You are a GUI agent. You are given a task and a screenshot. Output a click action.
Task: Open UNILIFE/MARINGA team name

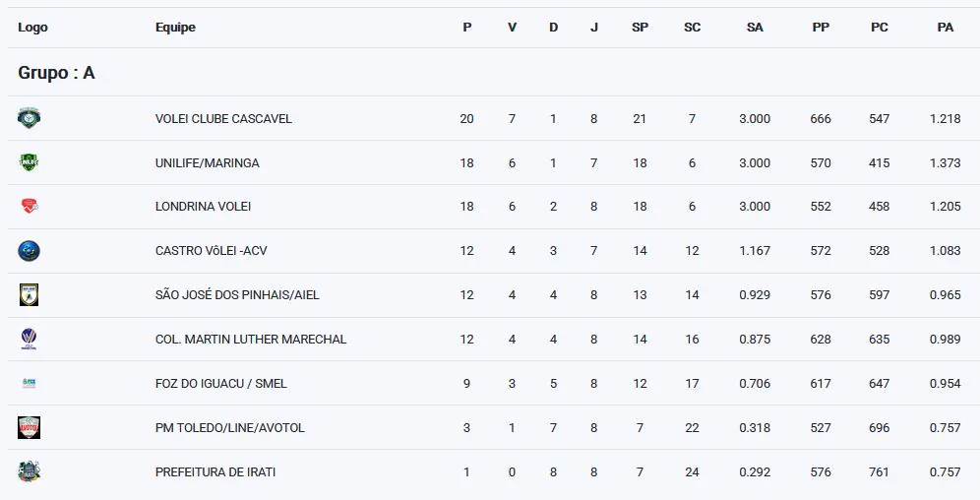(x=208, y=163)
